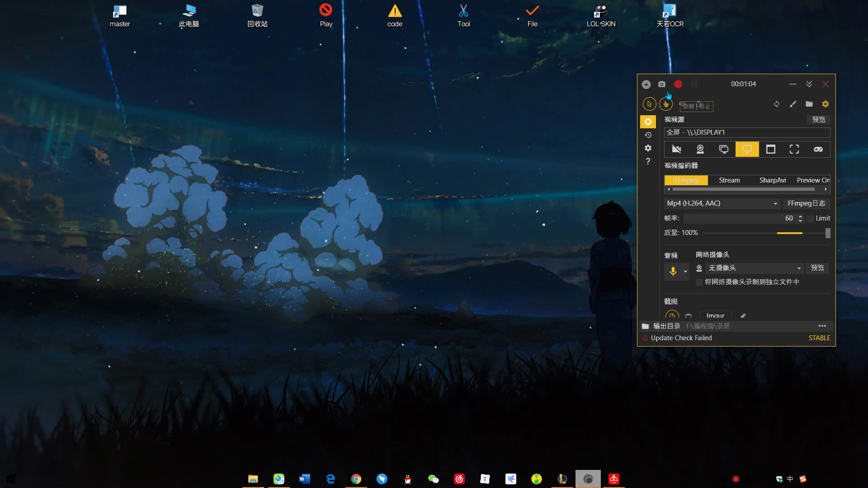Choose the Preview Only encoder tab
The width and height of the screenshot is (868, 488).
[x=813, y=180]
